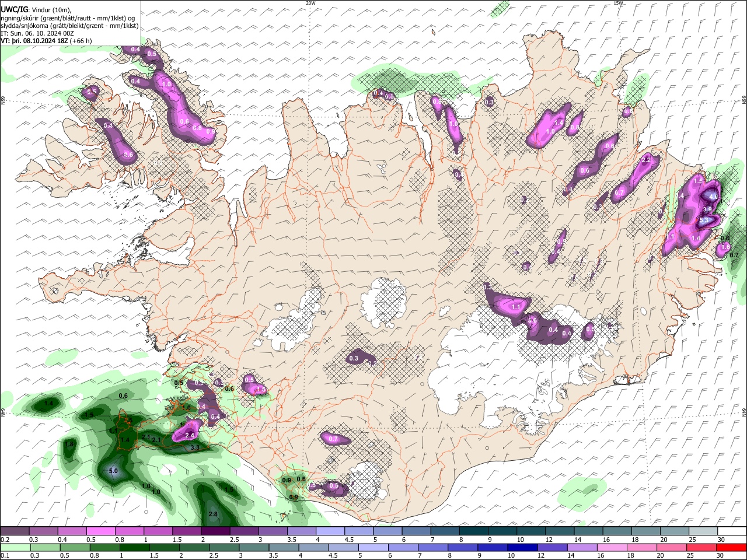
Task: Select the light pink 16–18 swatch, lower legend row
Action: [612, 547]
